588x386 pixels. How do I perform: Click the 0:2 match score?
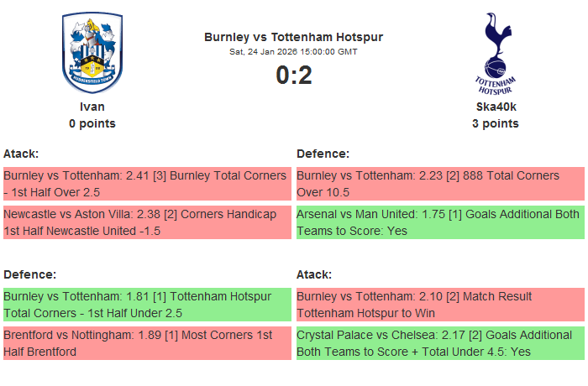293,76
